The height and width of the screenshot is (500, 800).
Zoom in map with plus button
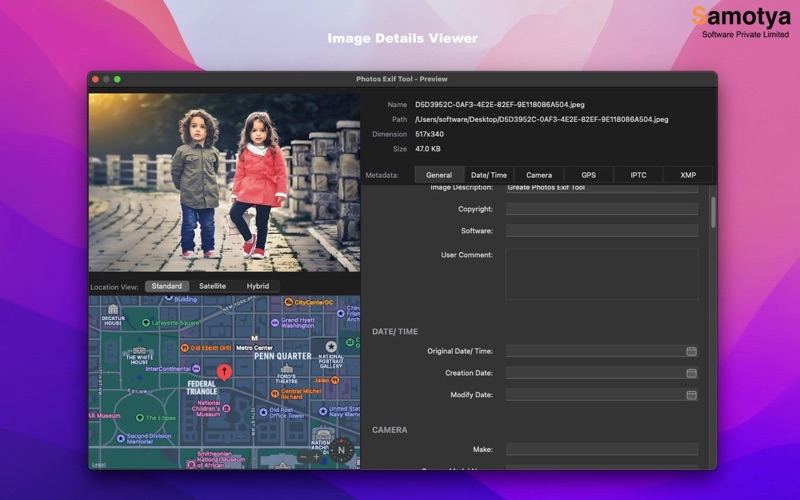click(x=316, y=457)
